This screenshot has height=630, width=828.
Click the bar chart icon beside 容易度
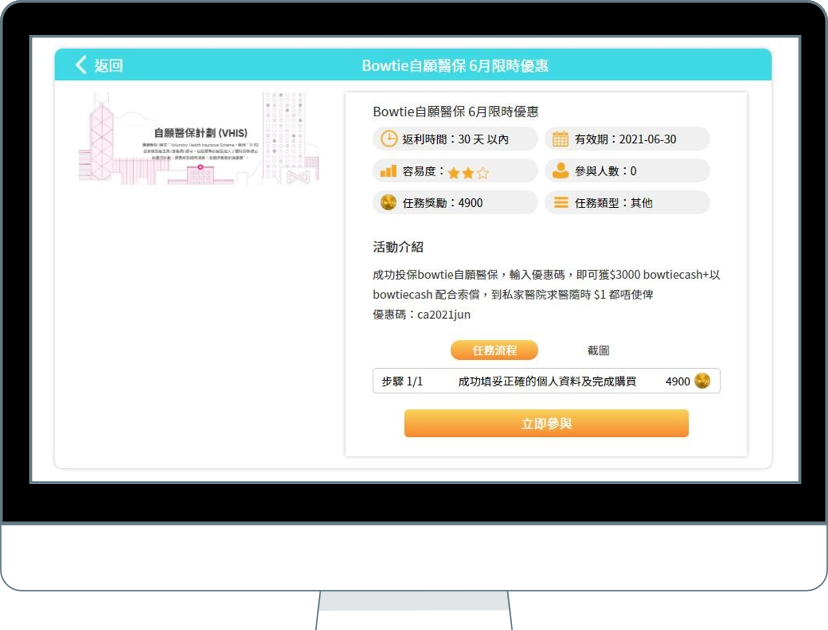coord(388,171)
